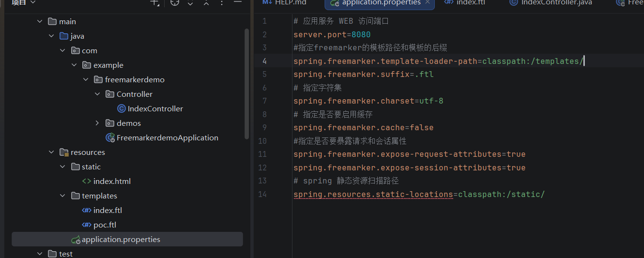This screenshot has width=644, height=258.
Task: Select index.ftl in the project tree
Action: pos(107,210)
